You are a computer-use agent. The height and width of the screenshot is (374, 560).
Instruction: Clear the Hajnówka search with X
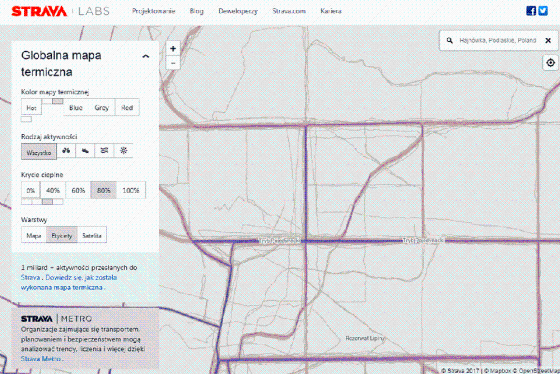coord(548,41)
